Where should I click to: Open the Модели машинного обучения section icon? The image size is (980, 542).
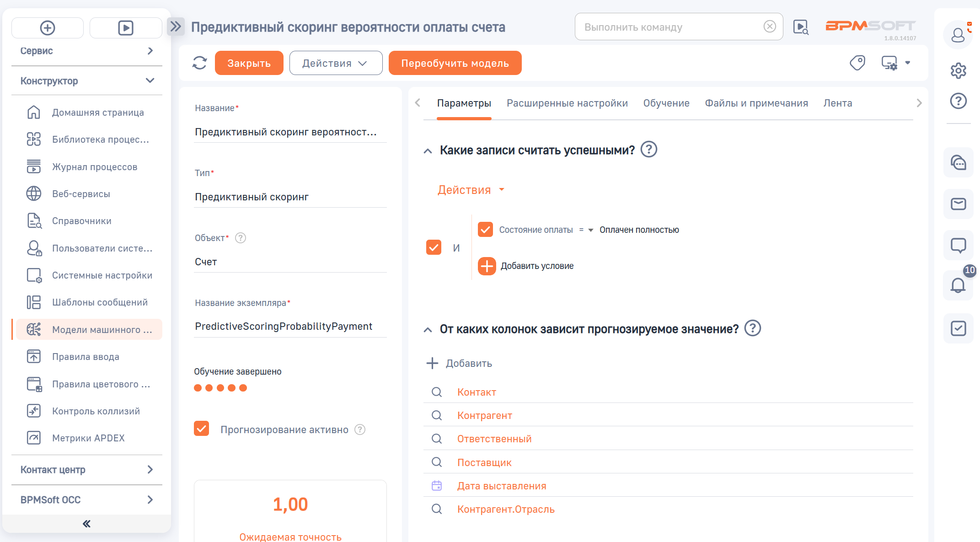34,329
